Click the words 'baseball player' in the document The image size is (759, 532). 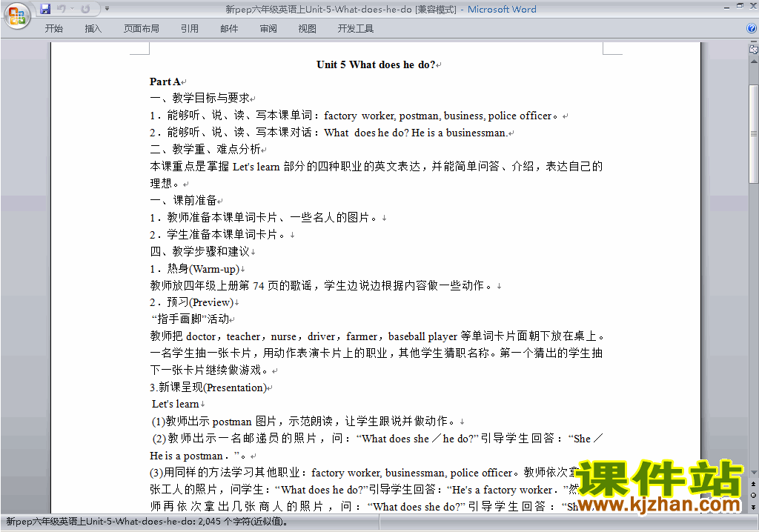[x=422, y=336]
